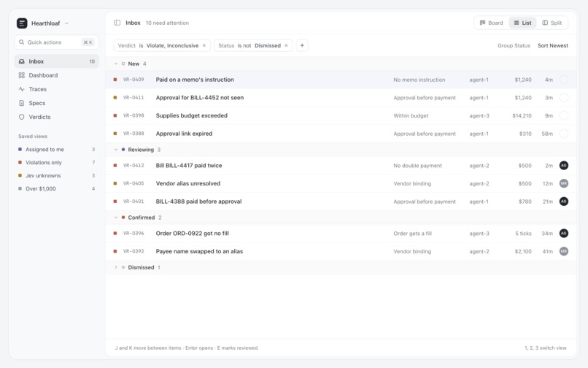Switch to Board view
This screenshot has width=588, height=368.
pos(491,23)
